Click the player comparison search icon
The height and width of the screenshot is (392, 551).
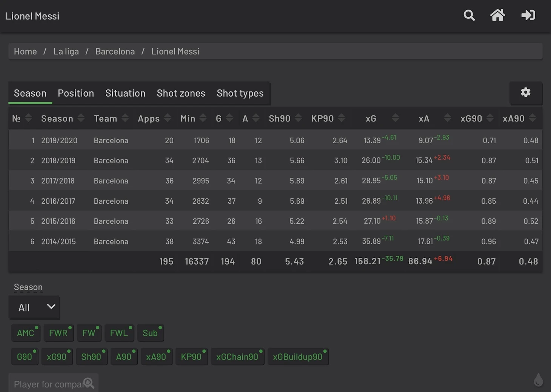[x=89, y=383]
